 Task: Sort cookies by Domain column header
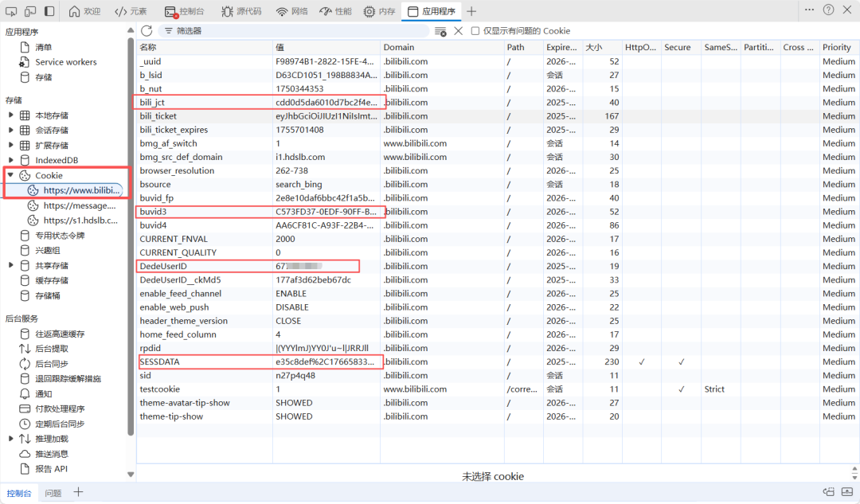coord(442,47)
